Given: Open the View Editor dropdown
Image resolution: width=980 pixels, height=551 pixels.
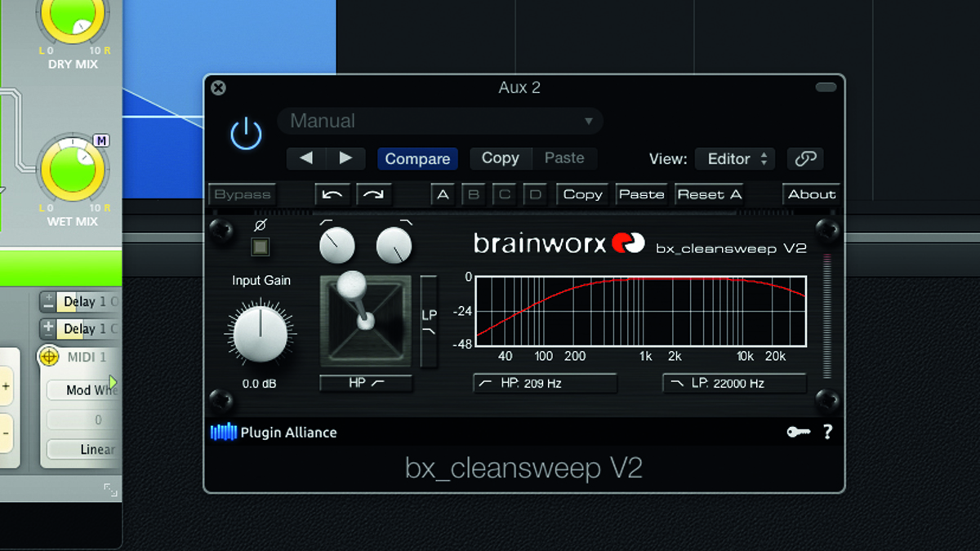Looking at the screenshot, I should (x=735, y=159).
